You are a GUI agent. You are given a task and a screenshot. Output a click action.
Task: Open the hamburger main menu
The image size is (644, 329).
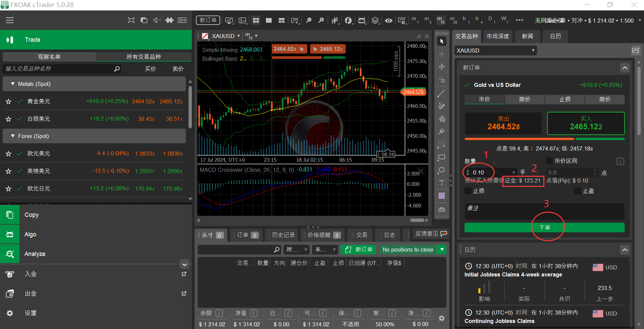tap(10, 20)
